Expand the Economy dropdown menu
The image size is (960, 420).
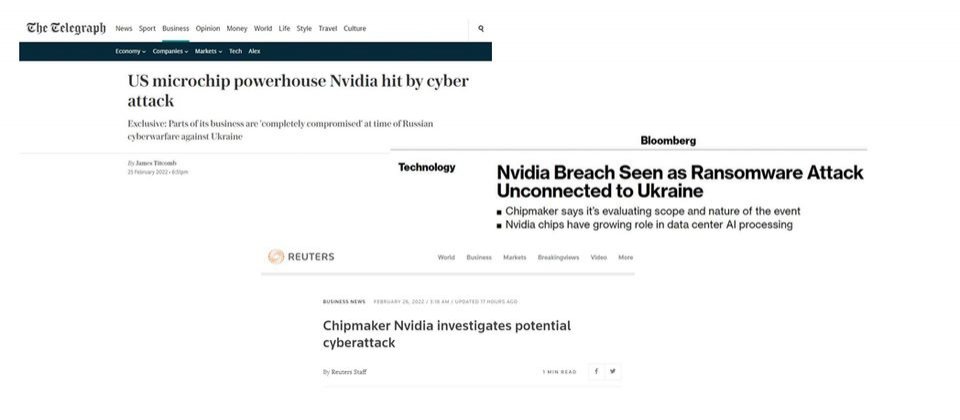click(130, 51)
